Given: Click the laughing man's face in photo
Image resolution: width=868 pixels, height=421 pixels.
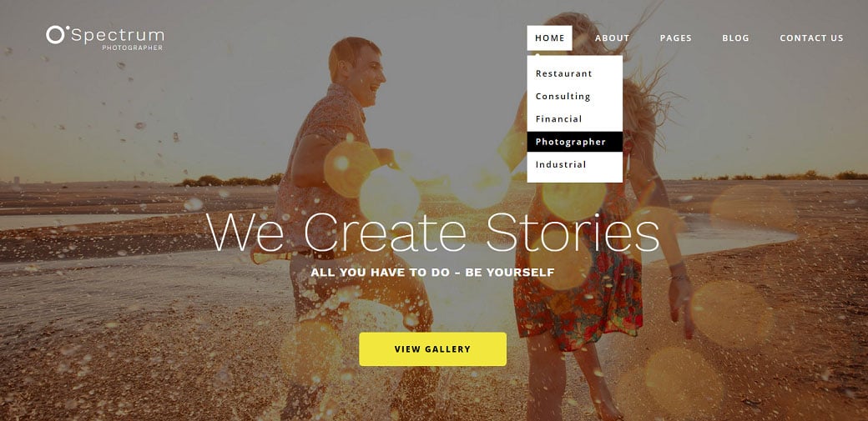Looking at the screenshot, I should tap(366, 76).
